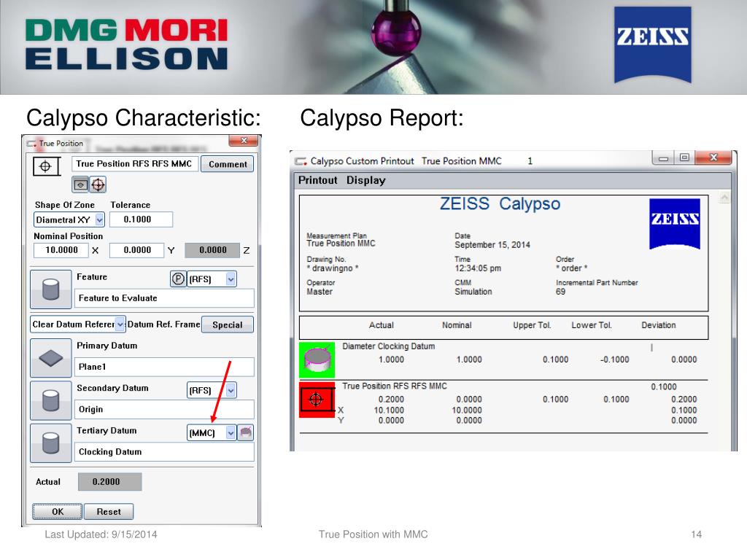Screen dimensions: 747x560
Task: Click the Origin secondary datum field
Action: 164,409
